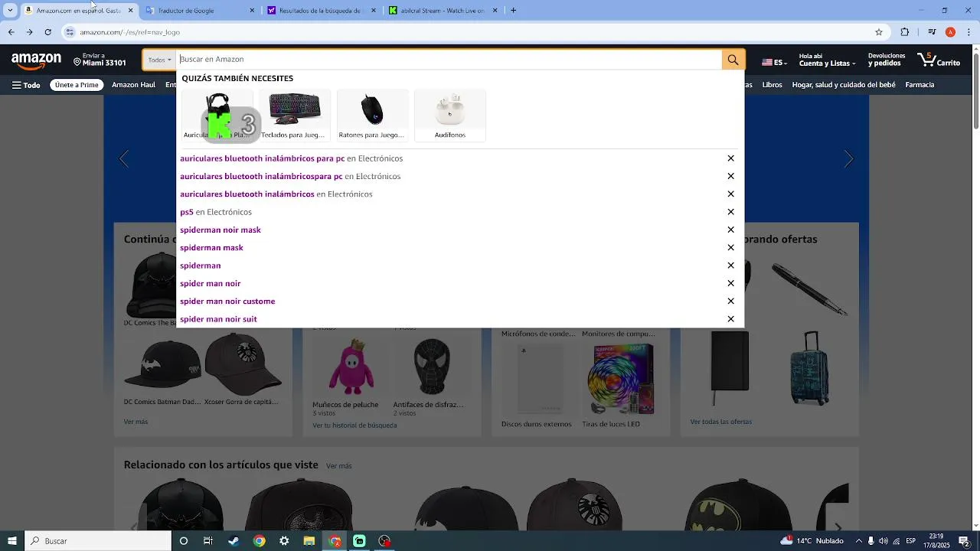The width and height of the screenshot is (980, 551).
Task: Click the Windows taskbar Buscar box
Action: click(98, 541)
